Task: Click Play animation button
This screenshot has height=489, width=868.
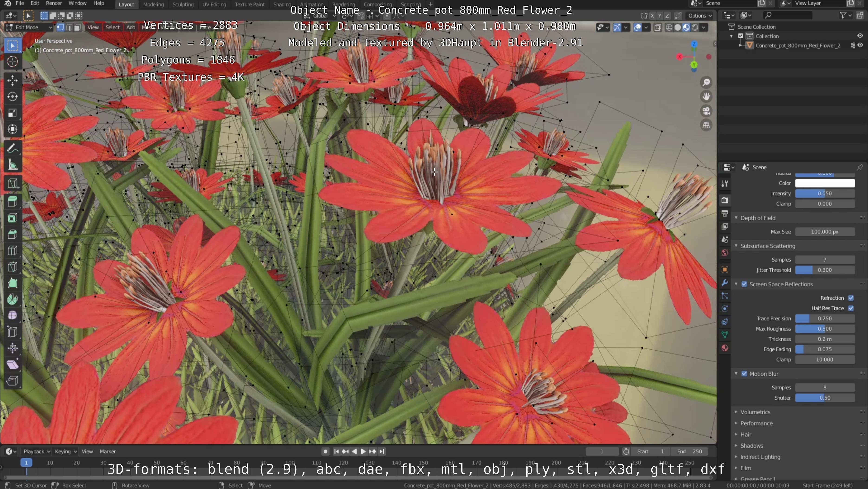Action: [363, 452]
